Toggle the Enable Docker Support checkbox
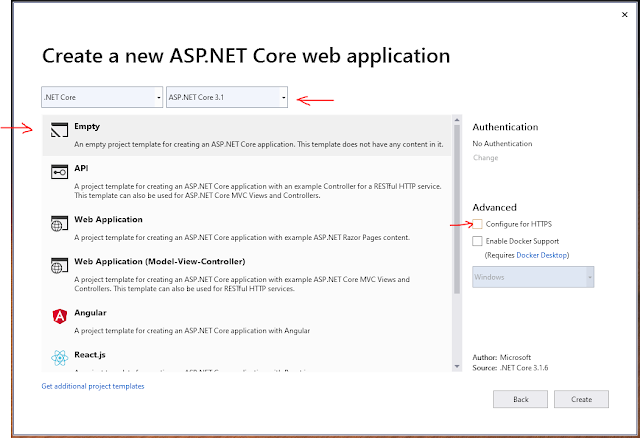Screen dimensions: 640x438 click(478, 241)
